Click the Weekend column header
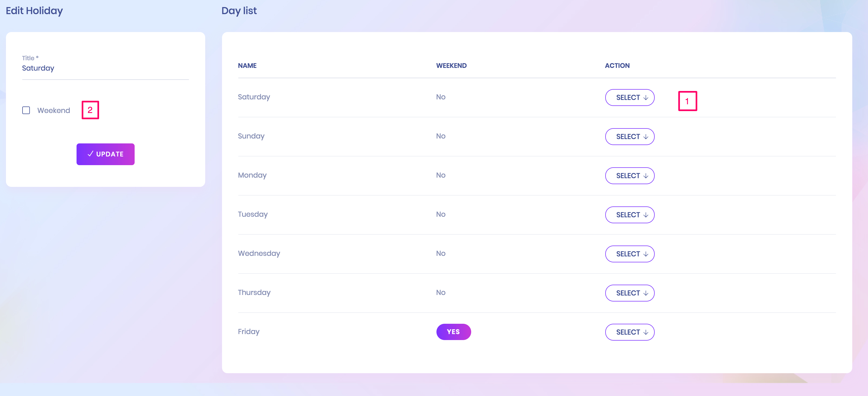 click(x=451, y=66)
